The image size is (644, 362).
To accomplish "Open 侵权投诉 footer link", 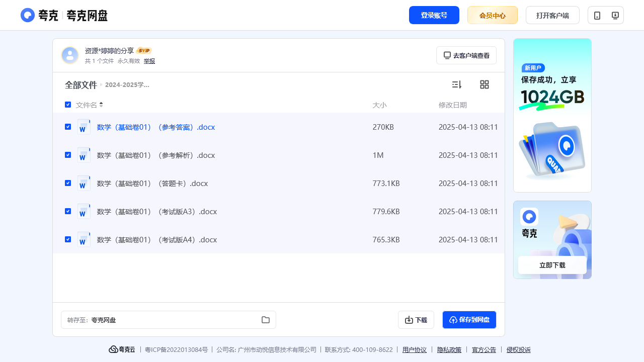I will [x=519, y=350].
